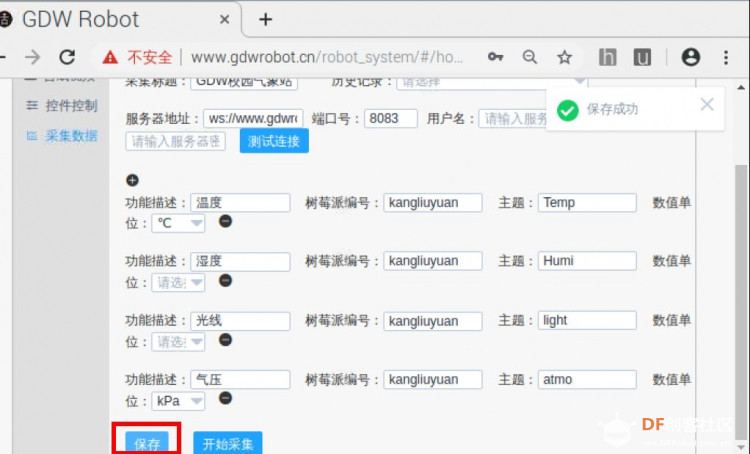Open a new browser tab
Screen dimensions: 750x454
(x=265, y=19)
